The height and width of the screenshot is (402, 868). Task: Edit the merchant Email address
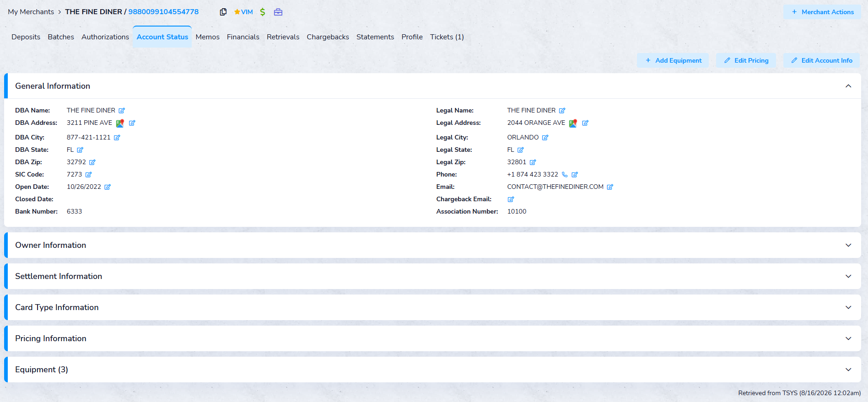[x=610, y=187]
